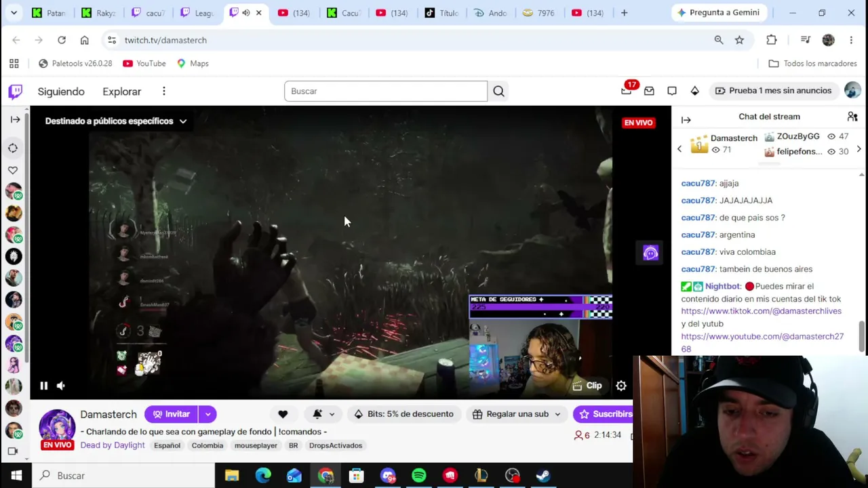Click the Suscribirse button
Viewport: 868px width, 488px height.
click(x=603, y=414)
